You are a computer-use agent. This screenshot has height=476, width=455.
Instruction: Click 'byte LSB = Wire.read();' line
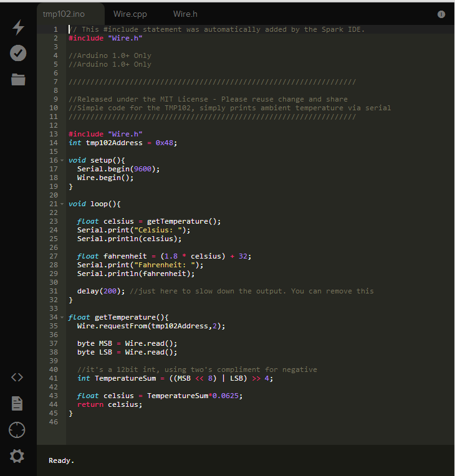(x=127, y=352)
